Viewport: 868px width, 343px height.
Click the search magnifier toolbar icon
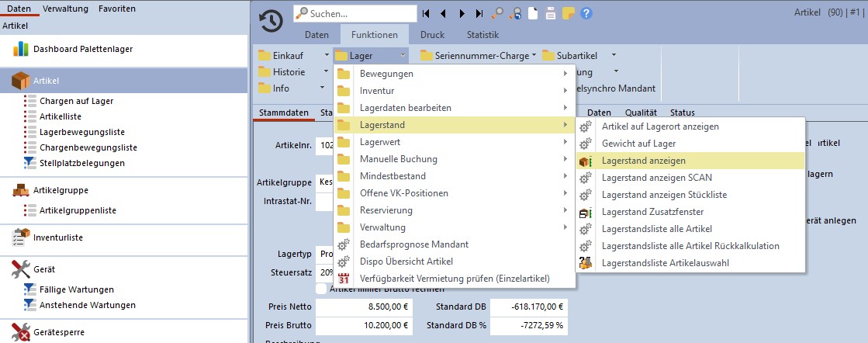(496, 13)
